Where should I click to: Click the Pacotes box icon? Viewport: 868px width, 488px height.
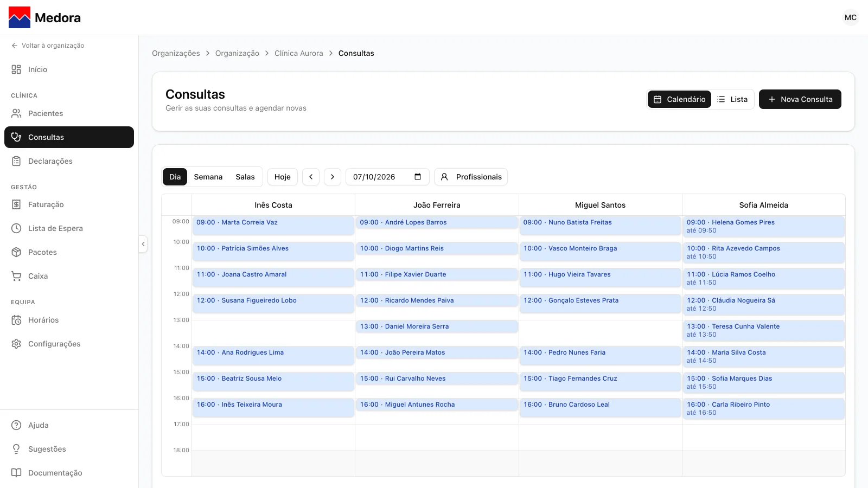click(16, 252)
